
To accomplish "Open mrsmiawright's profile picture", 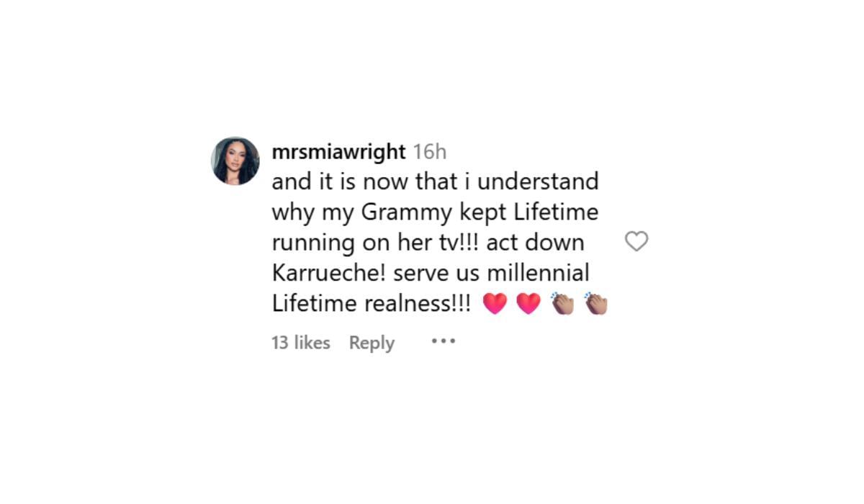I will (x=235, y=161).
